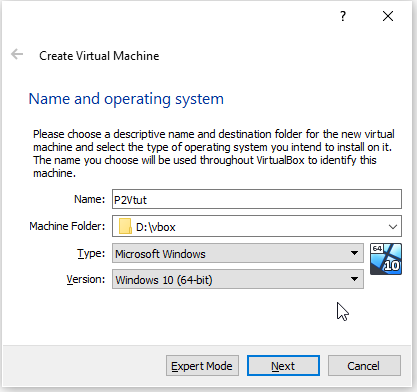
Task: Cancel the virtual machine creation
Action: (x=364, y=366)
